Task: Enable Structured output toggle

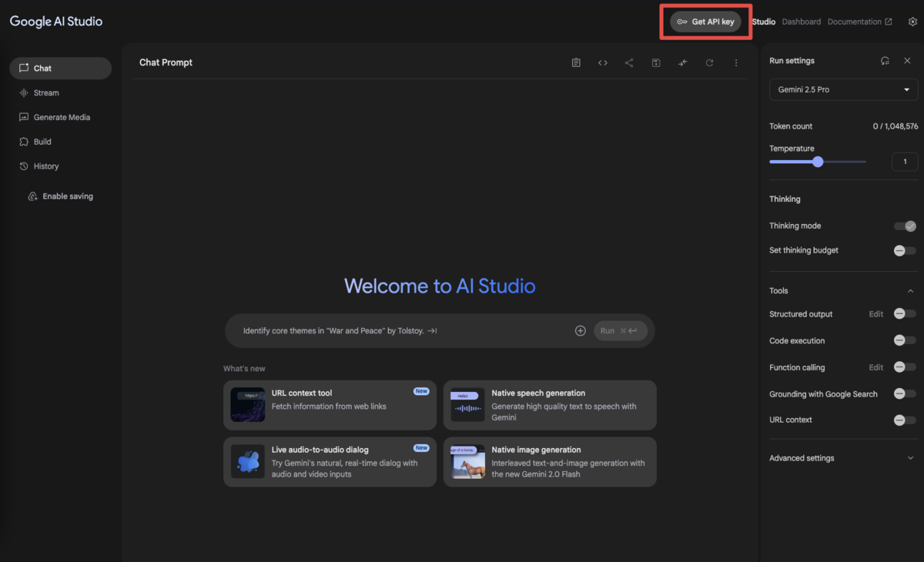Action: (905, 314)
